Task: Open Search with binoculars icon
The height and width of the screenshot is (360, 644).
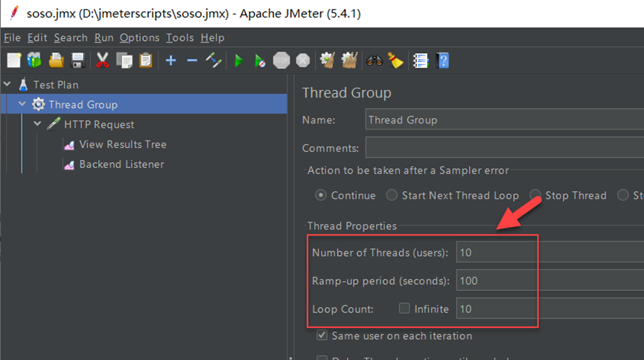Action: pos(374,61)
